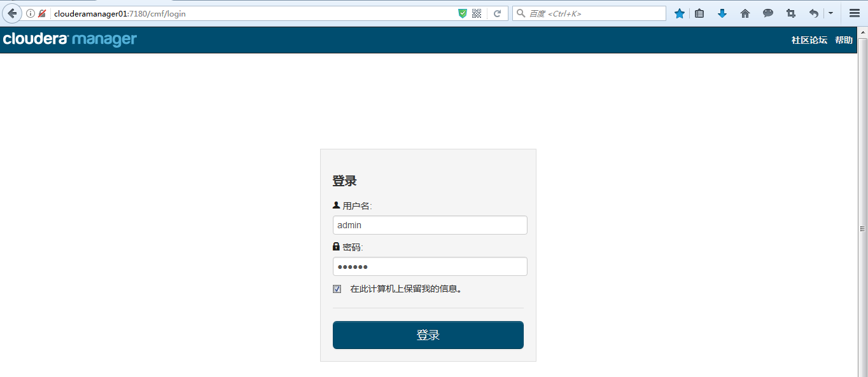Click the 用户名 username input field

coord(430,225)
